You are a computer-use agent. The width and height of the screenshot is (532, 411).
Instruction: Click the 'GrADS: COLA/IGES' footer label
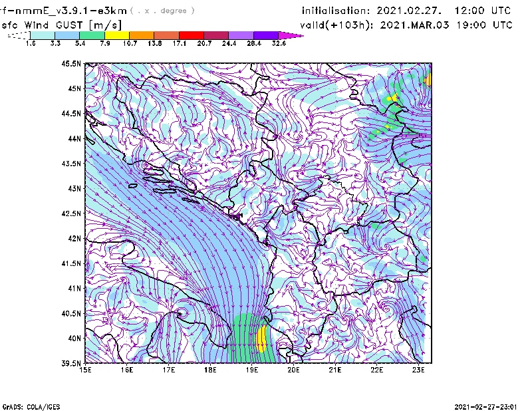[x=31, y=407]
